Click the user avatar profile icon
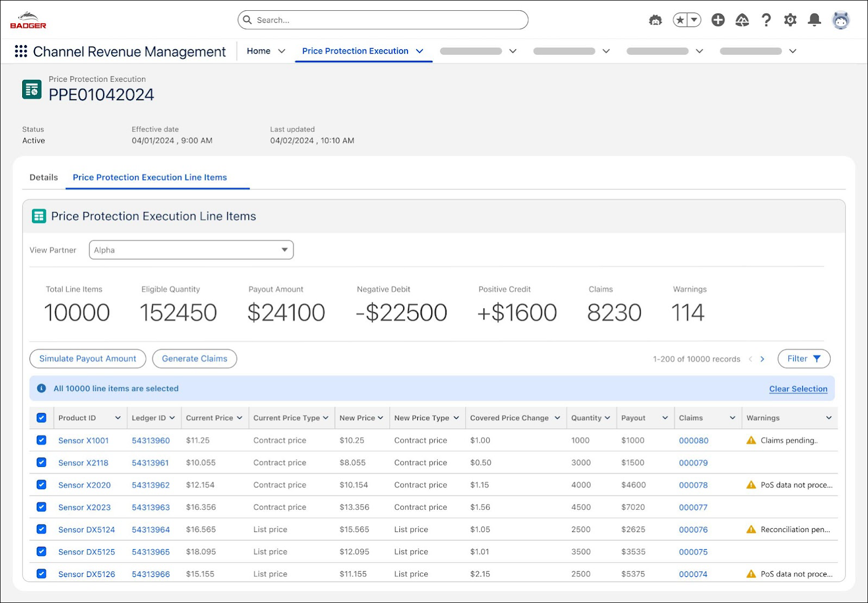Screen dimensions: 868x603 pos(840,20)
